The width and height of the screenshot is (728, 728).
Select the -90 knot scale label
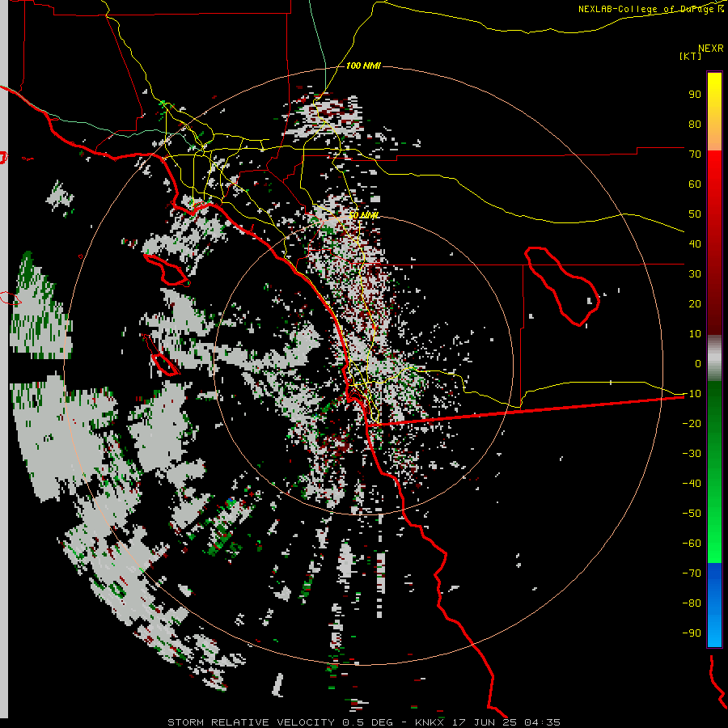click(692, 633)
